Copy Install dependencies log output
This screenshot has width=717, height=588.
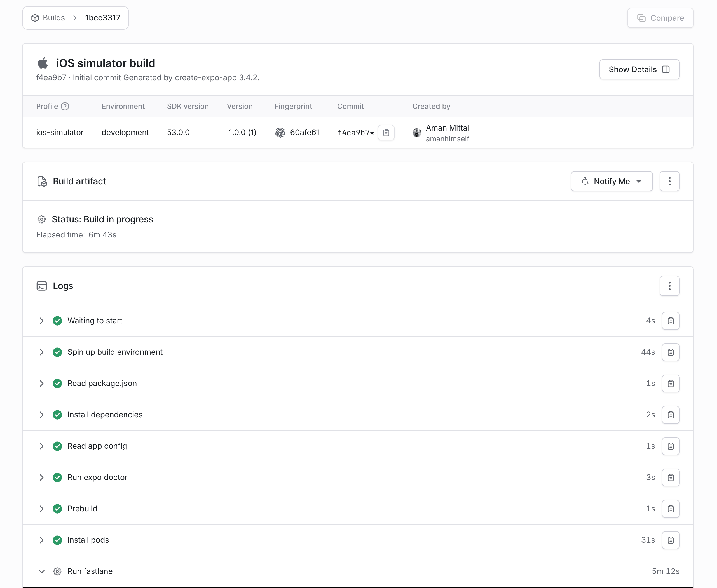671,415
